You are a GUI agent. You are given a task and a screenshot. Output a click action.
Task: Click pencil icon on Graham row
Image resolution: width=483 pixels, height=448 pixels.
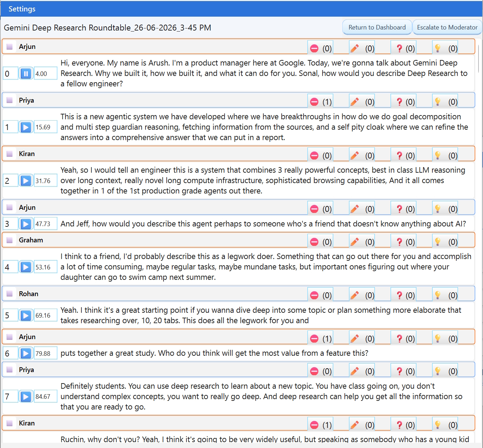tap(354, 242)
